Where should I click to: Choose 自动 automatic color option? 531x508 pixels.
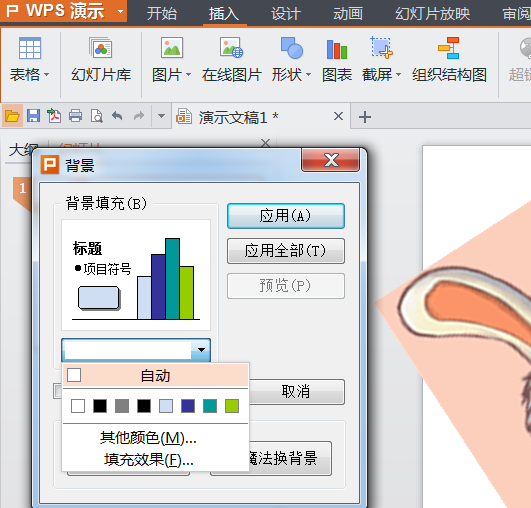coord(155,376)
